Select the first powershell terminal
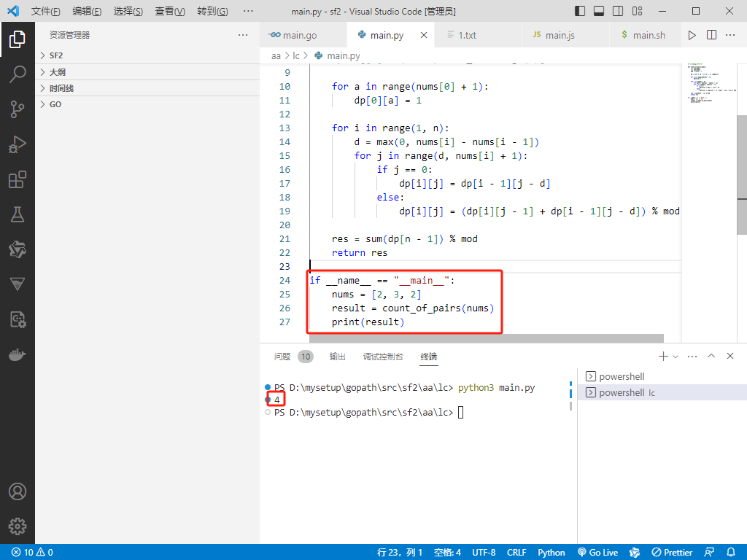The height and width of the screenshot is (560, 747). tap(662, 377)
